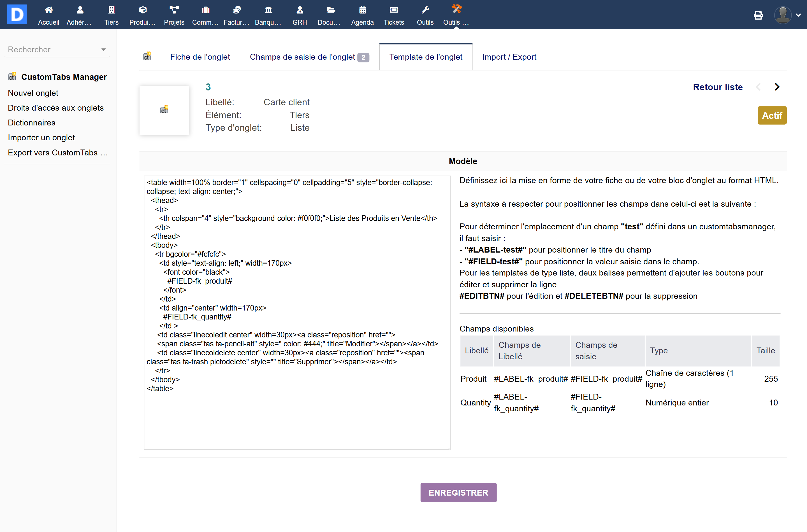Click the printer icon in the top bar
807x532 pixels.
[758, 15]
